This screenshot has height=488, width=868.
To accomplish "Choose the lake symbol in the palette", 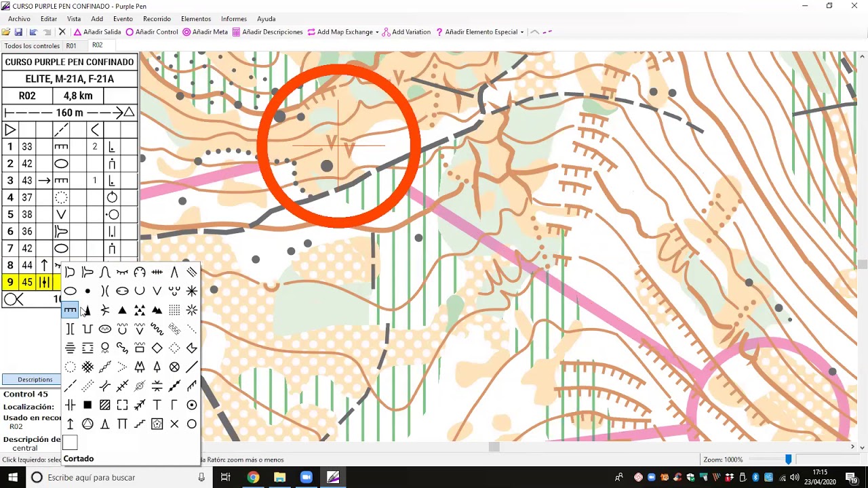I will click(105, 329).
